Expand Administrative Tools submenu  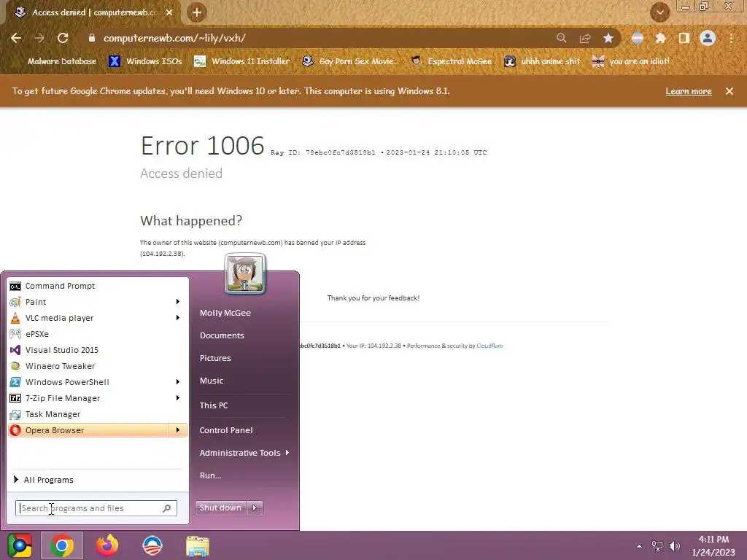(x=244, y=453)
